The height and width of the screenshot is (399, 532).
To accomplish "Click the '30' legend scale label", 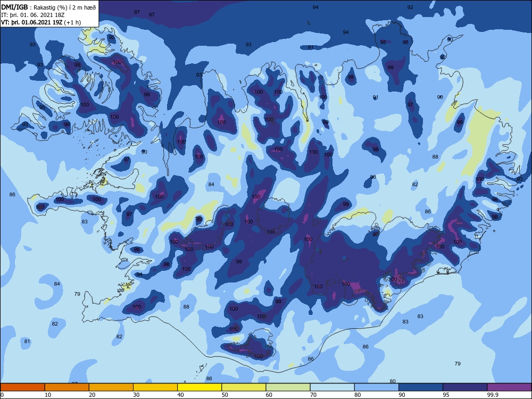I will pos(136,395).
